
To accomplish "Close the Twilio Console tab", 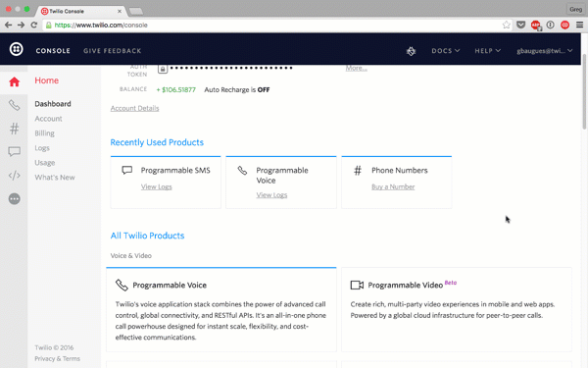I will click(120, 11).
